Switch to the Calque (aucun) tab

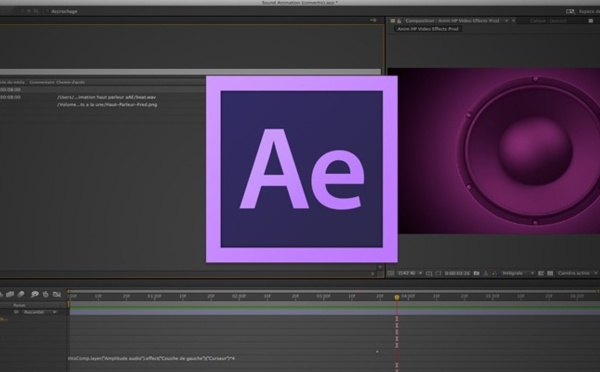[x=548, y=21]
